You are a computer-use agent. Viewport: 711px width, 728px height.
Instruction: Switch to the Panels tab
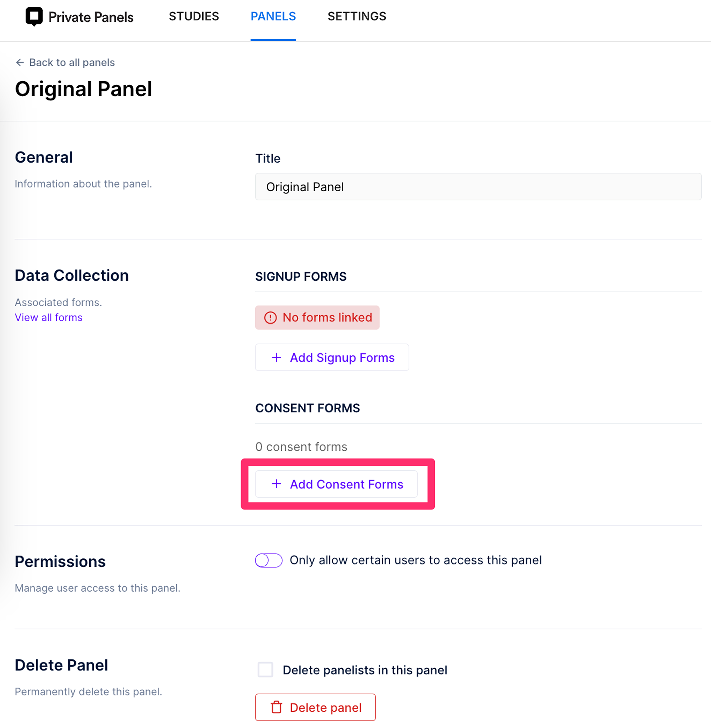pyautogui.click(x=273, y=16)
